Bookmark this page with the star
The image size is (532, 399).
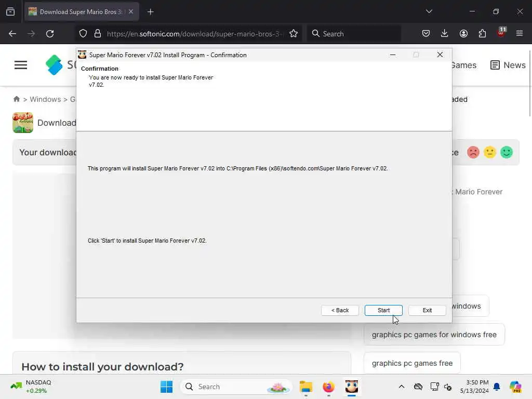click(294, 34)
